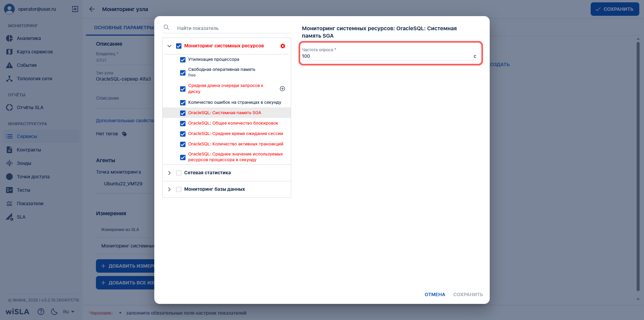
Task: Click the Точки доступа circle icon
Action: click(x=9, y=177)
